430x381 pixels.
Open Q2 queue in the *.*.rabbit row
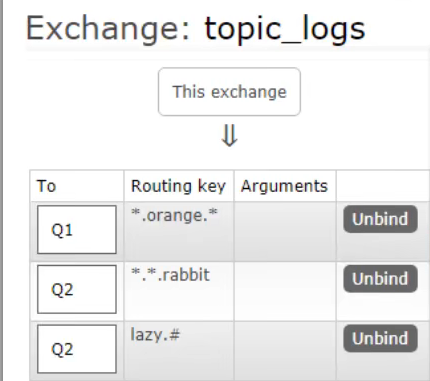point(77,289)
